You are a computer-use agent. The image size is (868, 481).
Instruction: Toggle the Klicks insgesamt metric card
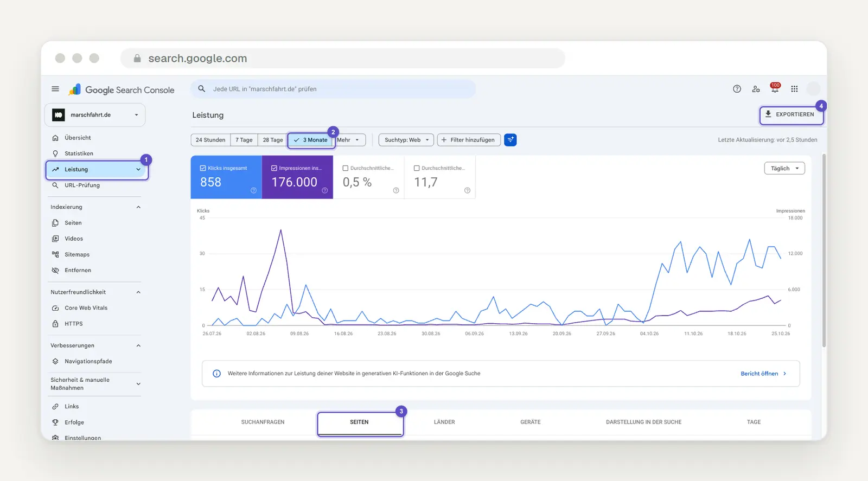click(226, 177)
